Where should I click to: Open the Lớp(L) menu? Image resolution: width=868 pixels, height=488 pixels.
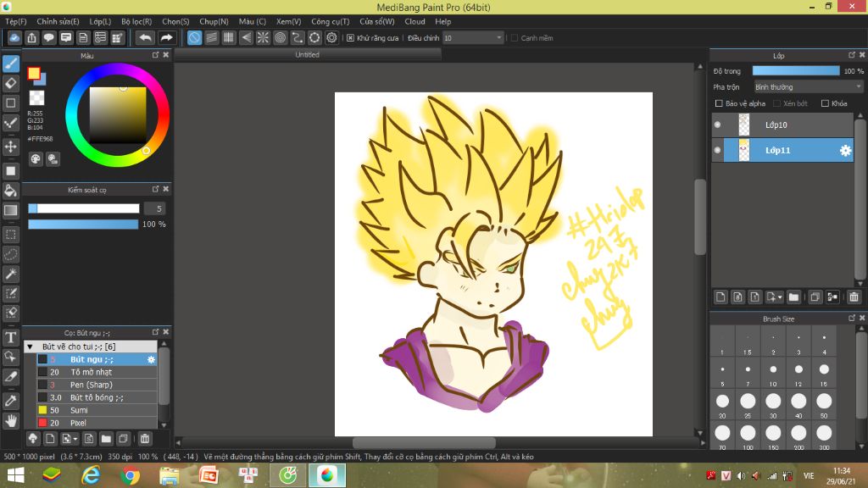tap(100, 21)
